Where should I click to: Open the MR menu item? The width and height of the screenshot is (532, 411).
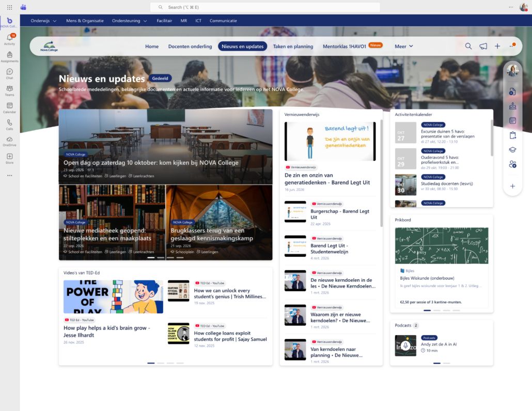click(x=183, y=21)
